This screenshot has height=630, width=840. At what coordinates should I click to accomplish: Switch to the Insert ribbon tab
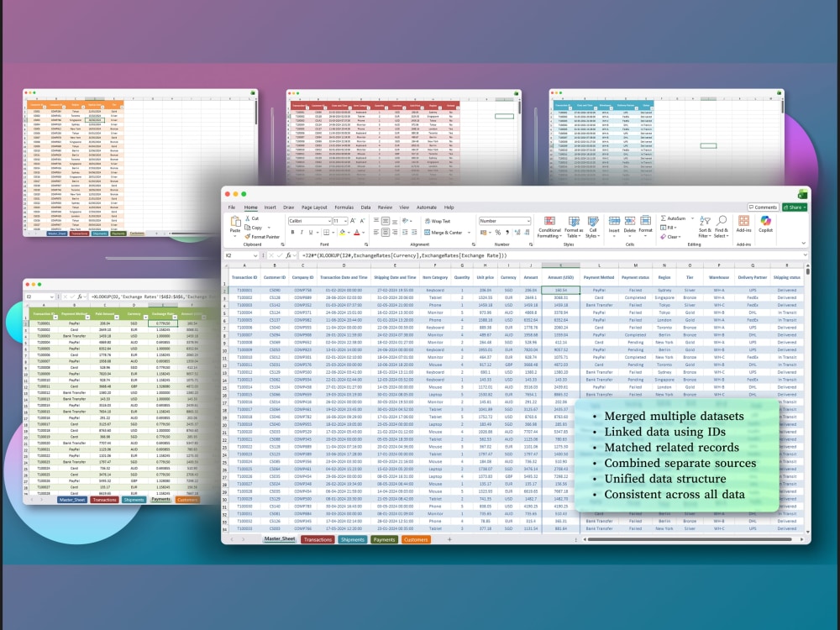pos(270,207)
